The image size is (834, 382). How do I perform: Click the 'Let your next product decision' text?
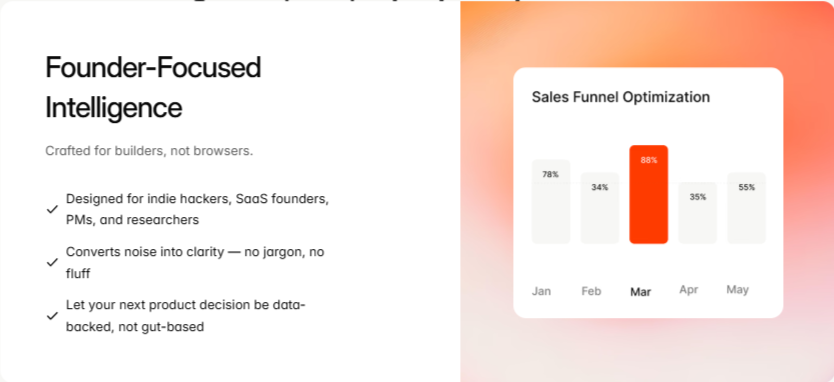[185, 315]
